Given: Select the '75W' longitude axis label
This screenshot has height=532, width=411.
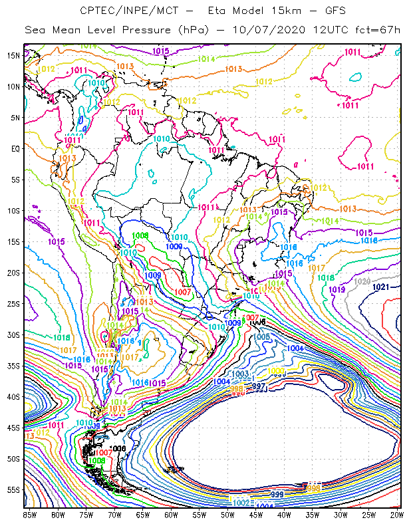Looking at the screenshot, I should (x=86, y=515).
